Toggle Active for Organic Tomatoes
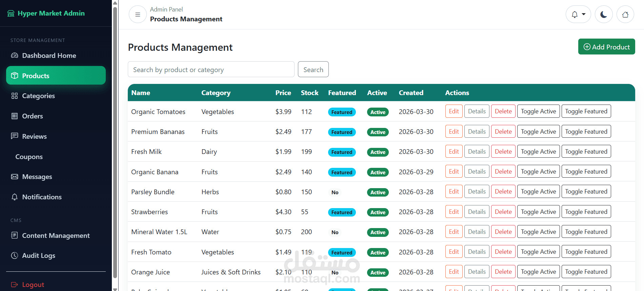The image size is (644, 291). (538, 111)
